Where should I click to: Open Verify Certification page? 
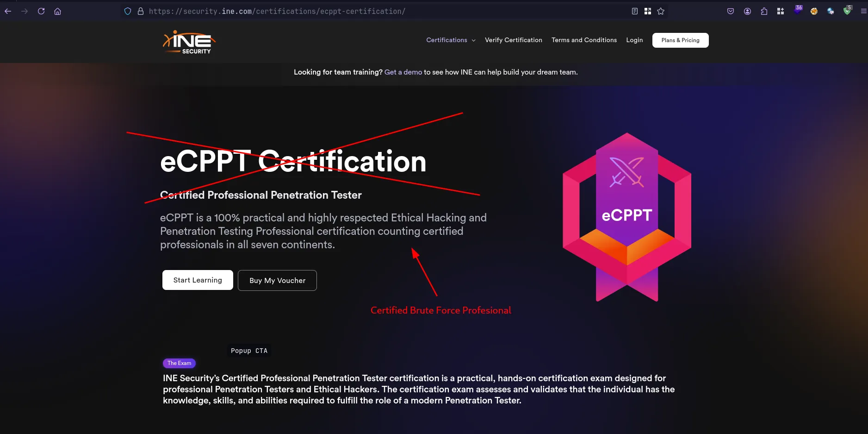click(x=513, y=40)
